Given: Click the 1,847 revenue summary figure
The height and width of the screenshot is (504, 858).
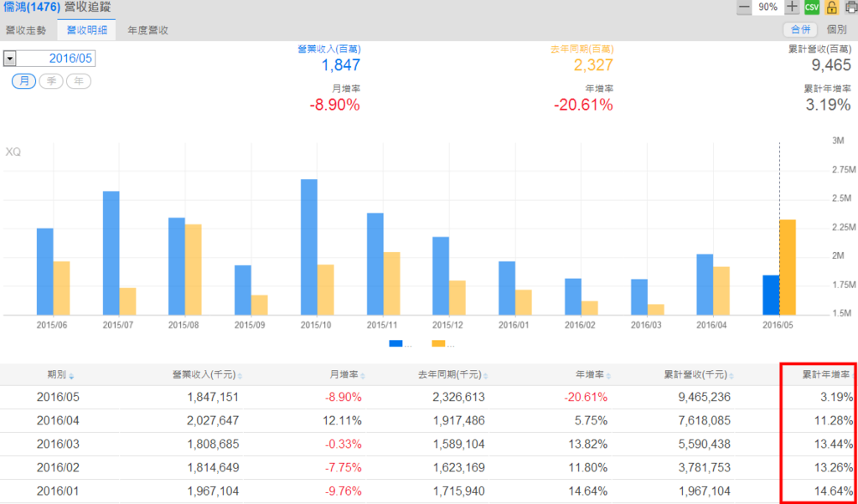Looking at the screenshot, I should (x=341, y=65).
